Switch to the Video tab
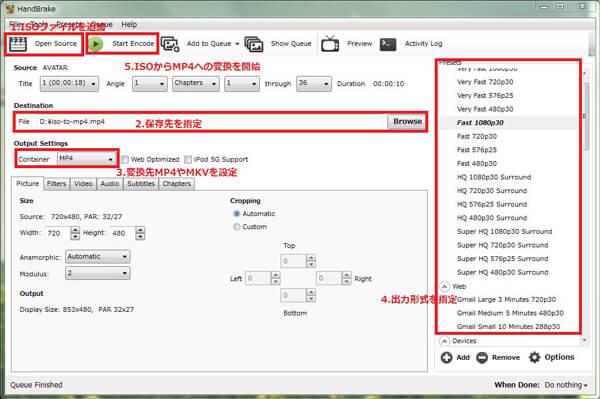The height and width of the screenshot is (399, 600). click(83, 184)
